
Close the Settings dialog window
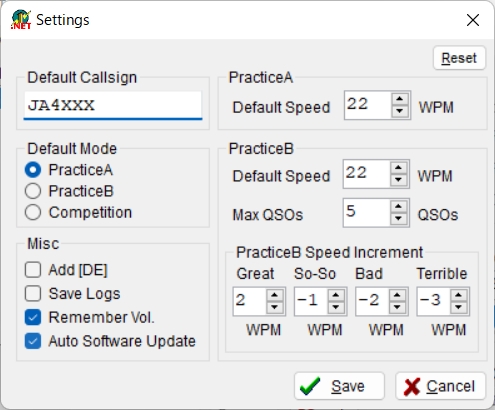tap(473, 20)
